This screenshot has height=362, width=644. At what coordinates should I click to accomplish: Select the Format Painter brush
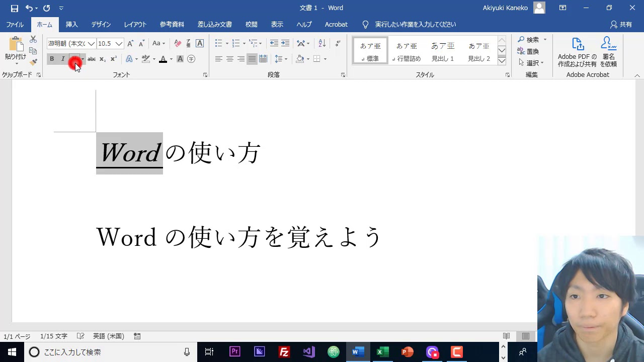(33, 62)
